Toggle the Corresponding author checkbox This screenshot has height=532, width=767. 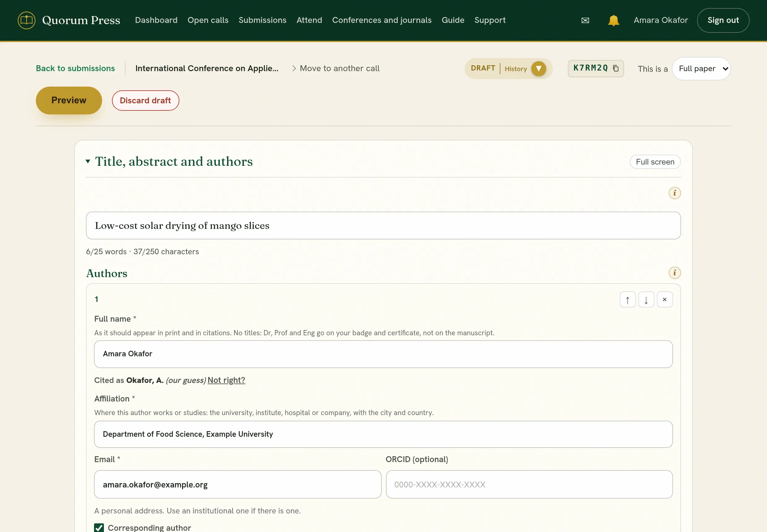99,528
